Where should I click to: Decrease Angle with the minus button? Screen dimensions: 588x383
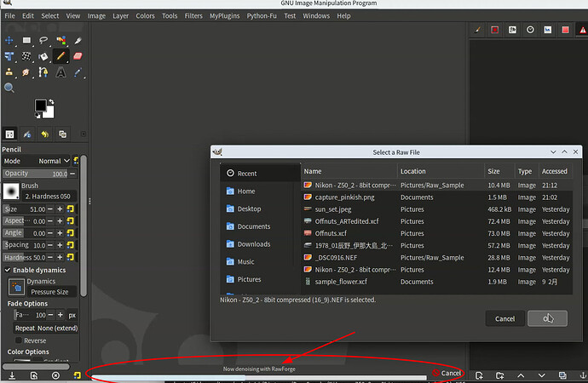pyautogui.click(x=50, y=233)
